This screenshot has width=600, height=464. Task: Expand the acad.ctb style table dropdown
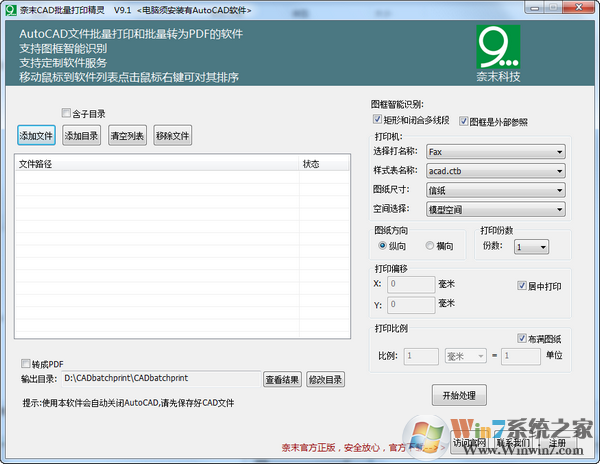[x=495, y=171]
